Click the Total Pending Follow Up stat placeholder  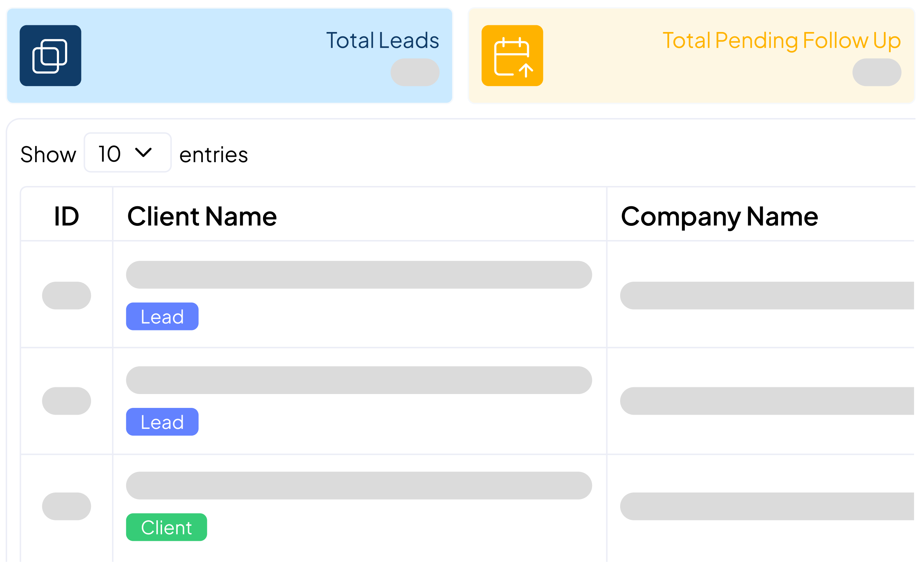(877, 72)
